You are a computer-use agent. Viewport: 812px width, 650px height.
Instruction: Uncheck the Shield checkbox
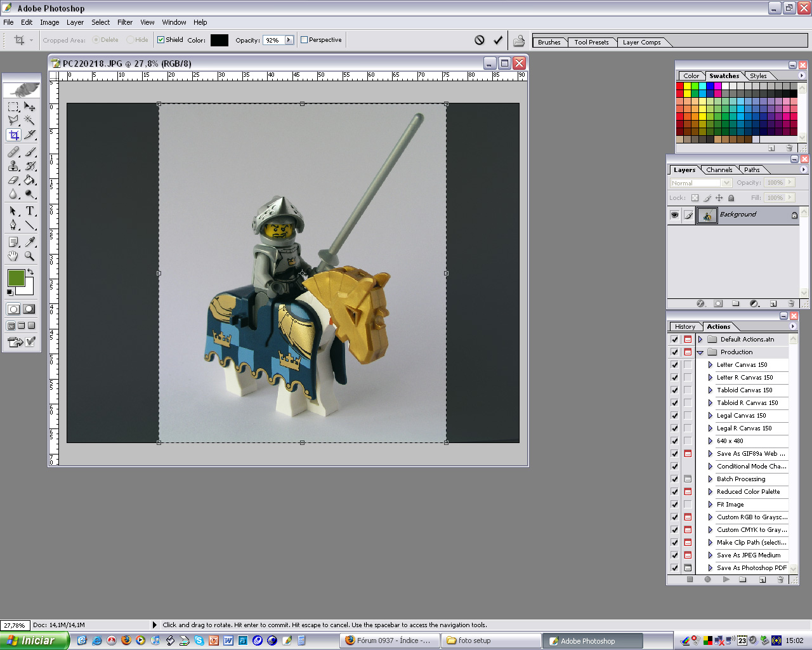click(161, 40)
